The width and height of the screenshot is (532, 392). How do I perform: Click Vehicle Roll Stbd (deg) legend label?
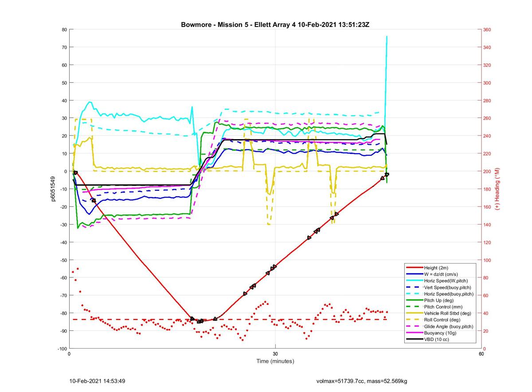(447, 313)
